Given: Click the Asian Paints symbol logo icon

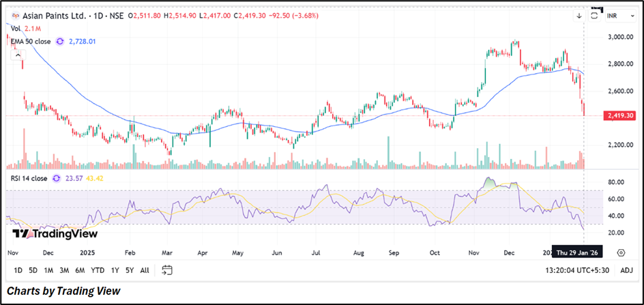Looking at the screenshot, I should [x=15, y=14].
